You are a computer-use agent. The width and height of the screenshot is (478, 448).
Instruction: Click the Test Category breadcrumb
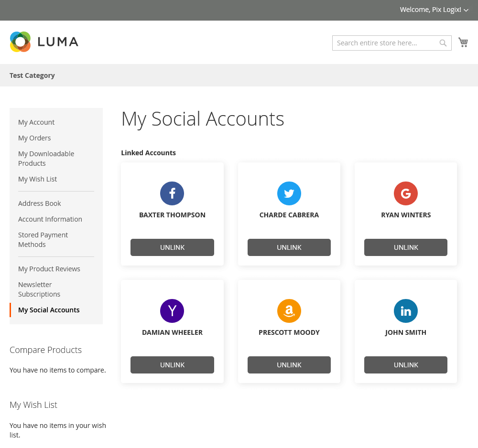click(x=32, y=75)
